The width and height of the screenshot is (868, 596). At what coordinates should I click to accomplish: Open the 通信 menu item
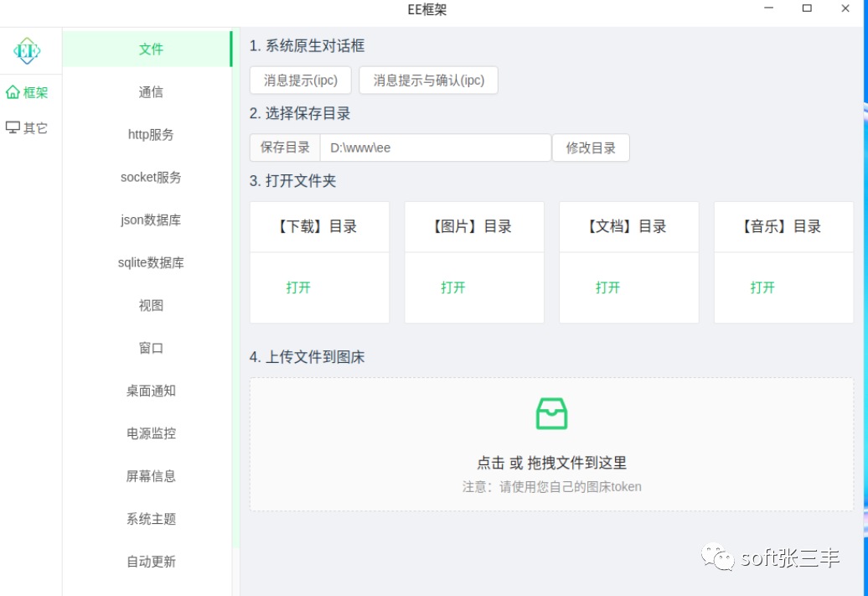coord(151,92)
